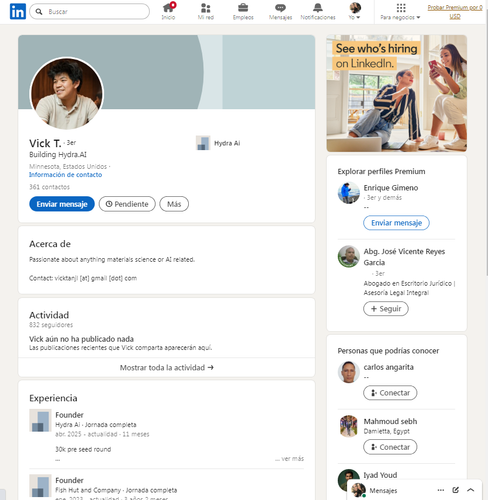Viewport: 488px width, 500px height.
Task: Click Seguir button for José Vicente
Action: 386,309
